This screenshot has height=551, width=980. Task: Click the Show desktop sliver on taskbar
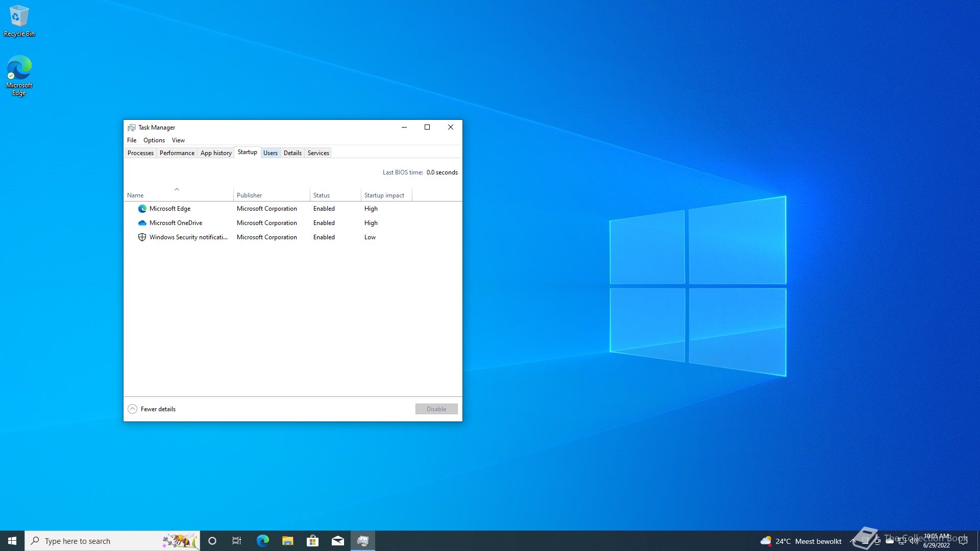click(x=978, y=541)
